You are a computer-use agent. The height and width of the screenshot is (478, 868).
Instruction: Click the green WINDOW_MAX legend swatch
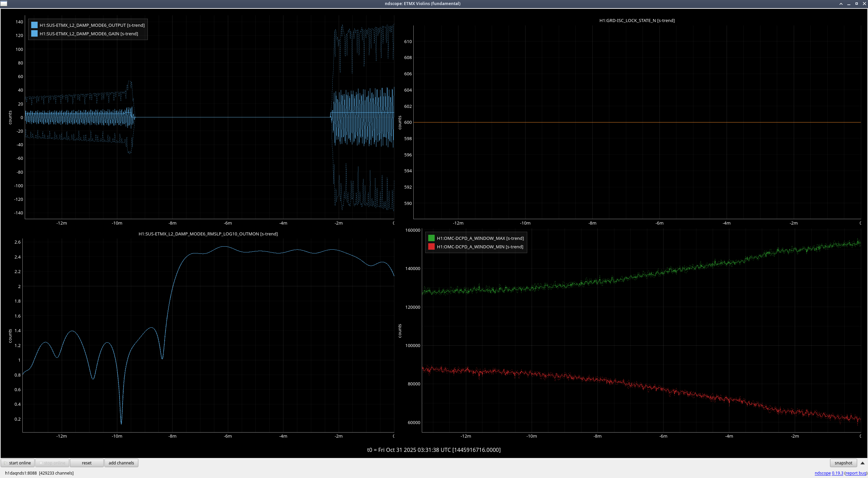[431, 238]
